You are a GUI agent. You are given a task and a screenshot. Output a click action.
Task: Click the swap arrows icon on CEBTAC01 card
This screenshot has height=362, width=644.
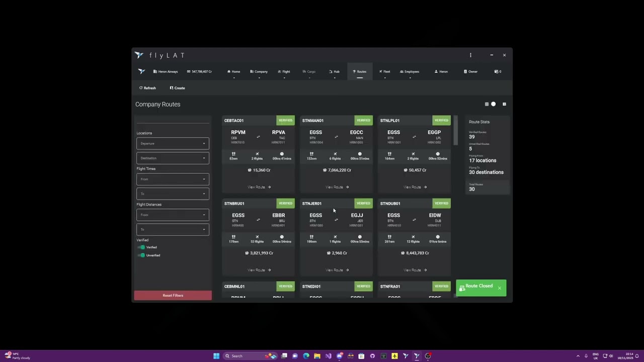click(x=258, y=137)
